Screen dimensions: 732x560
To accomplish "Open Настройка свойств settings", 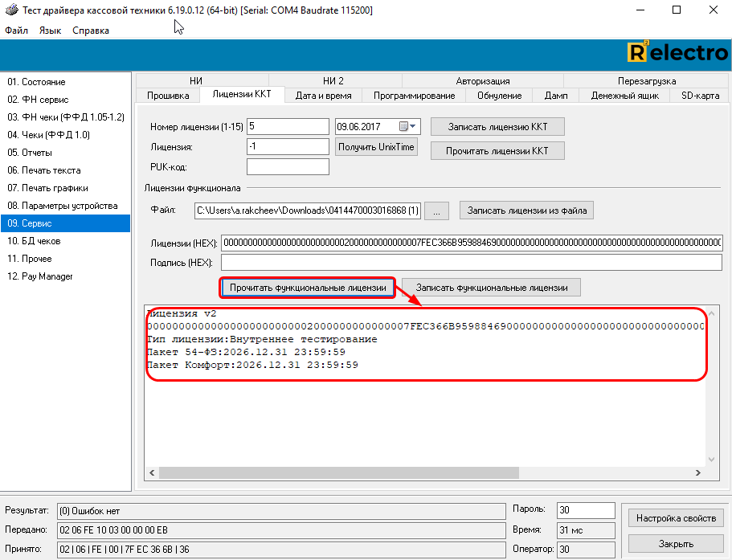I will click(676, 518).
